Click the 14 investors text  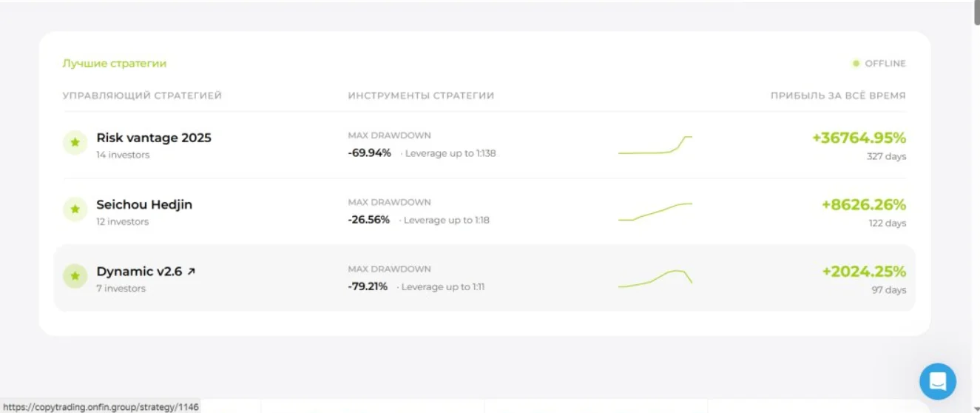point(123,155)
